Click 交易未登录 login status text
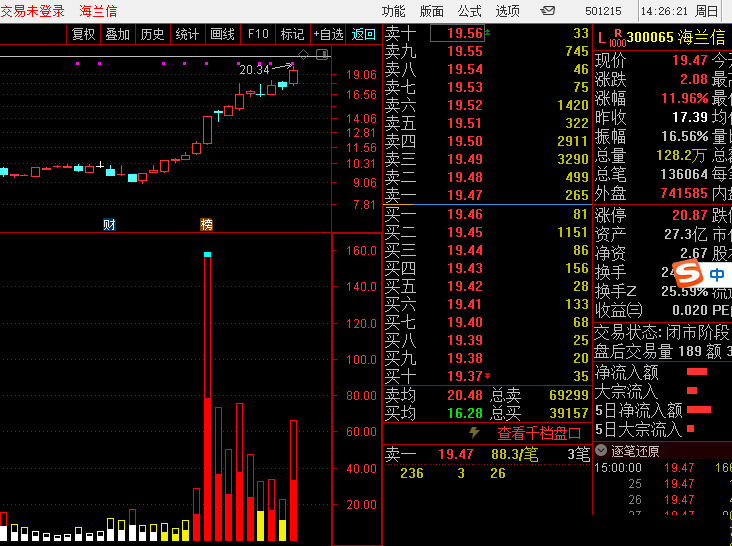 pyautogui.click(x=32, y=11)
